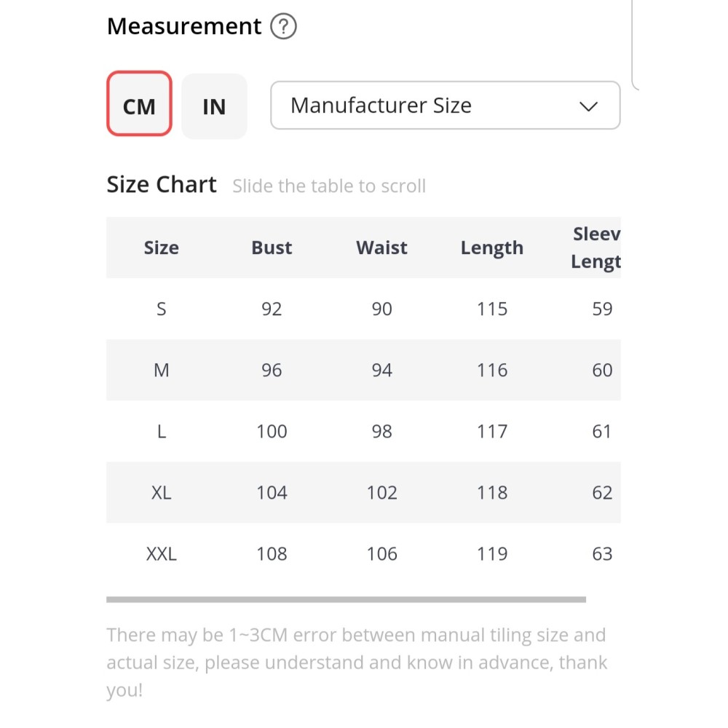Pick the XXL size row label
This screenshot has height=728, width=728.
[162, 554]
